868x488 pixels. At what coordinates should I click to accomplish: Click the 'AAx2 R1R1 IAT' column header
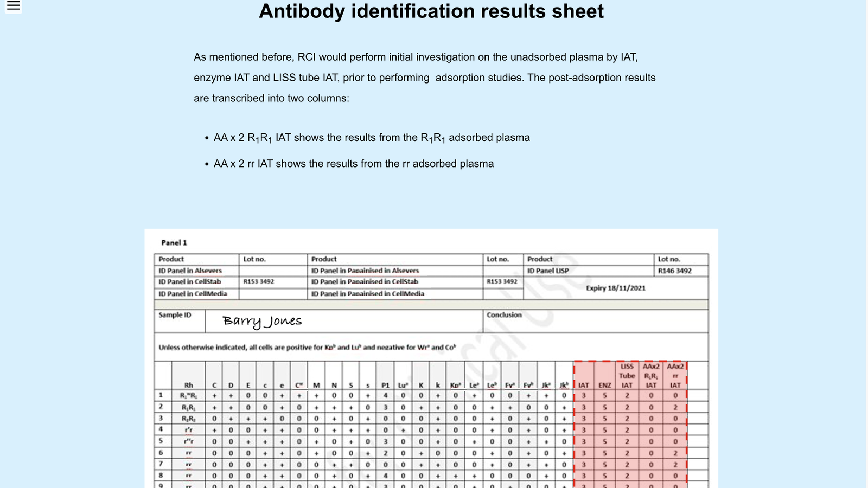click(x=651, y=376)
